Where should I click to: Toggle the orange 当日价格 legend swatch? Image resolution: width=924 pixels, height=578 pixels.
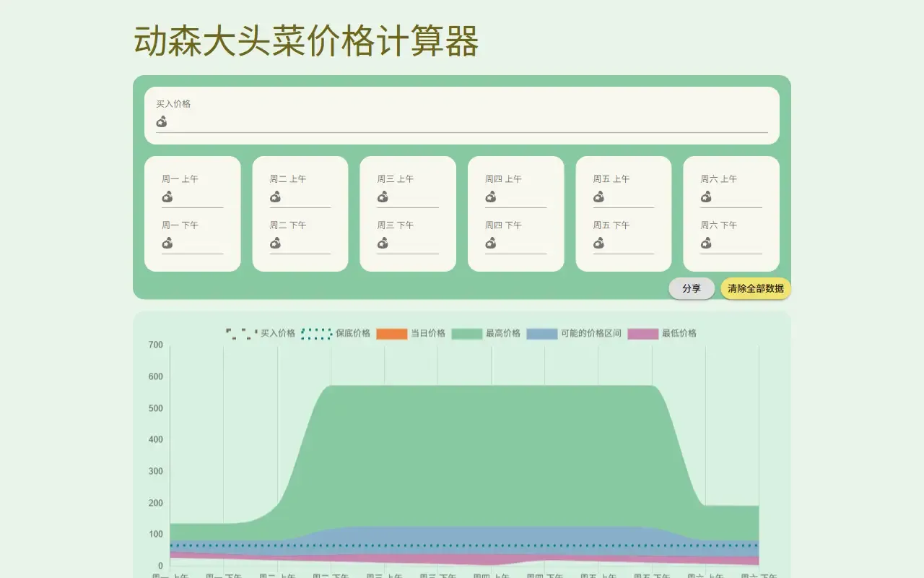click(392, 334)
